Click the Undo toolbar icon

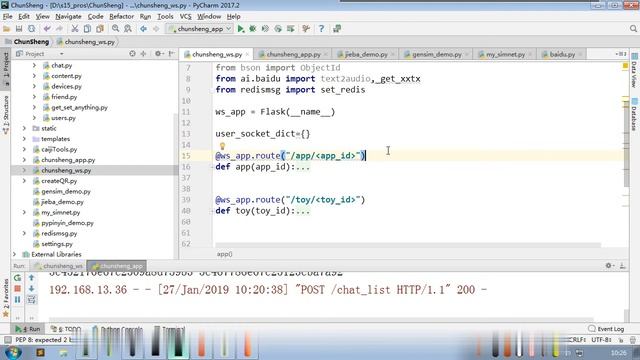pos(47,29)
